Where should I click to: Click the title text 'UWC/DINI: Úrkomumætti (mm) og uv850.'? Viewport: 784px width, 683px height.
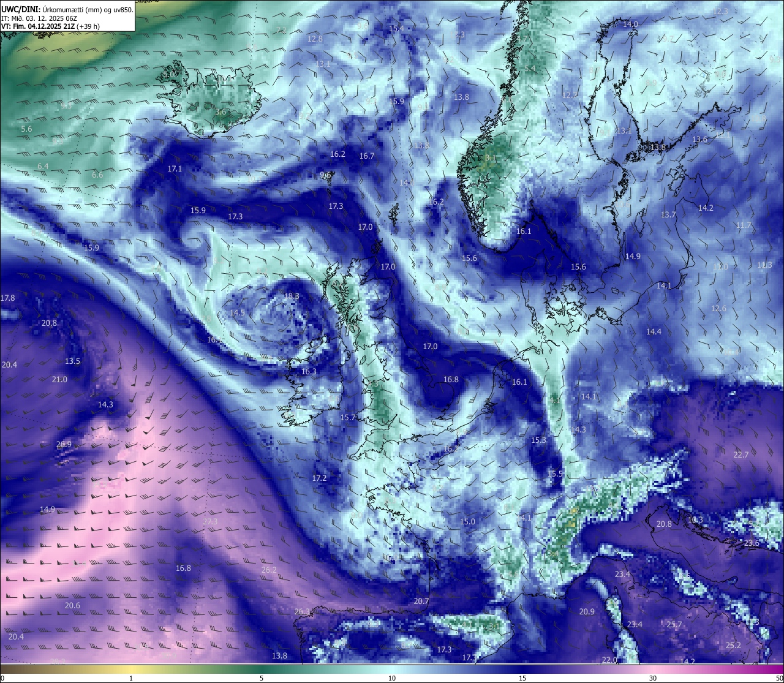click(67, 9)
